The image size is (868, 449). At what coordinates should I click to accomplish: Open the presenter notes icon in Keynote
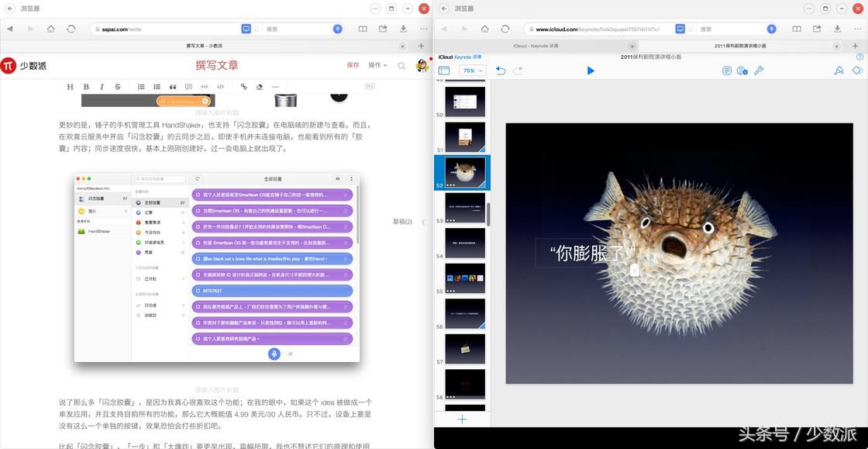(x=725, y=71)
